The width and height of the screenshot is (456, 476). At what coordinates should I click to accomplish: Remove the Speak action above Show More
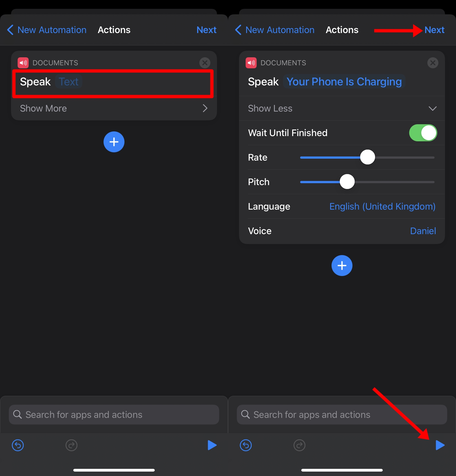[205, 63]
